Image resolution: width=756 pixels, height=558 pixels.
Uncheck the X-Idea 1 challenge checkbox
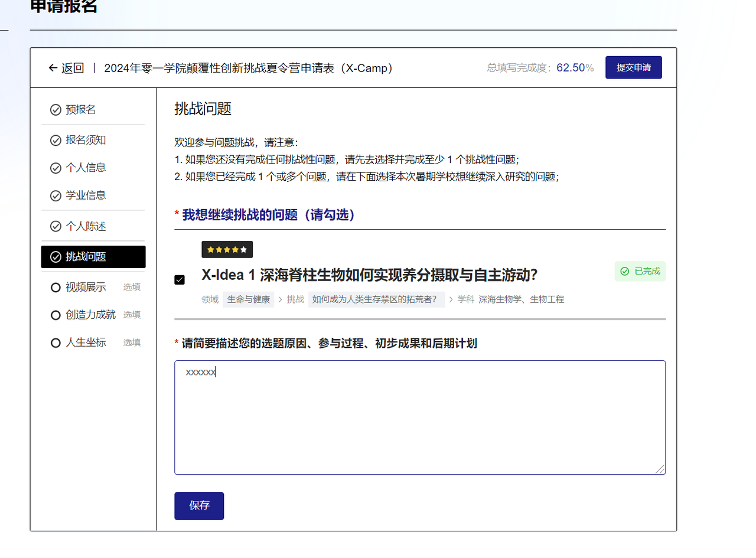180,280
